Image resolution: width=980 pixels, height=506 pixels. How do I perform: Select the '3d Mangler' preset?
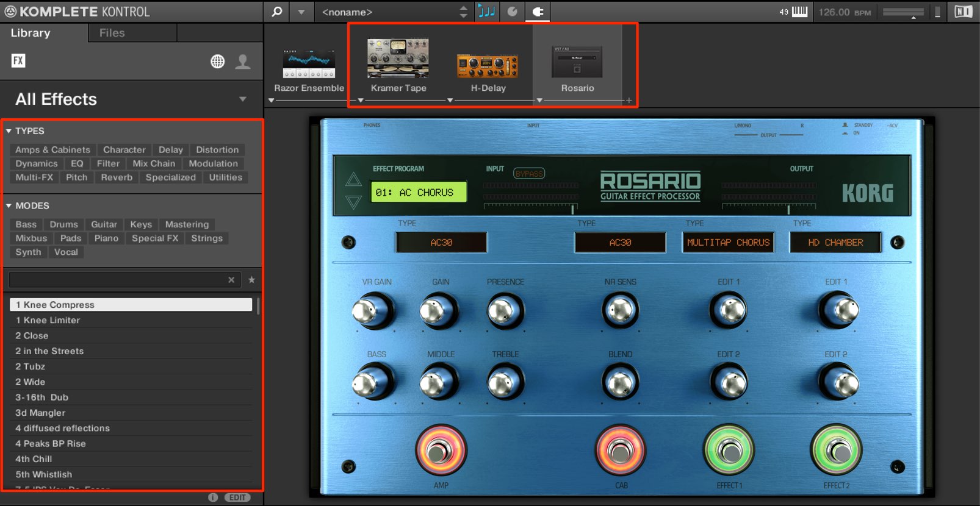pos(131,413)
